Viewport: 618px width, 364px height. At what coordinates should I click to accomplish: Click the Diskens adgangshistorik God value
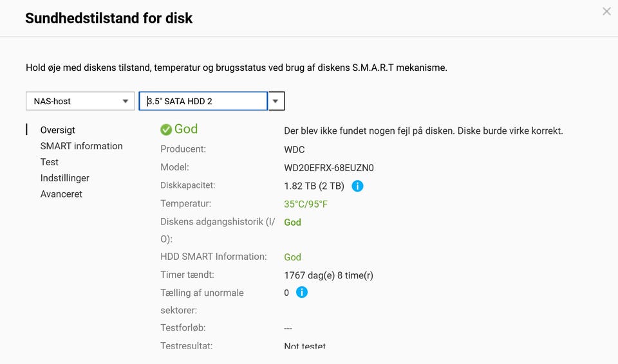(x=293, y=223)
